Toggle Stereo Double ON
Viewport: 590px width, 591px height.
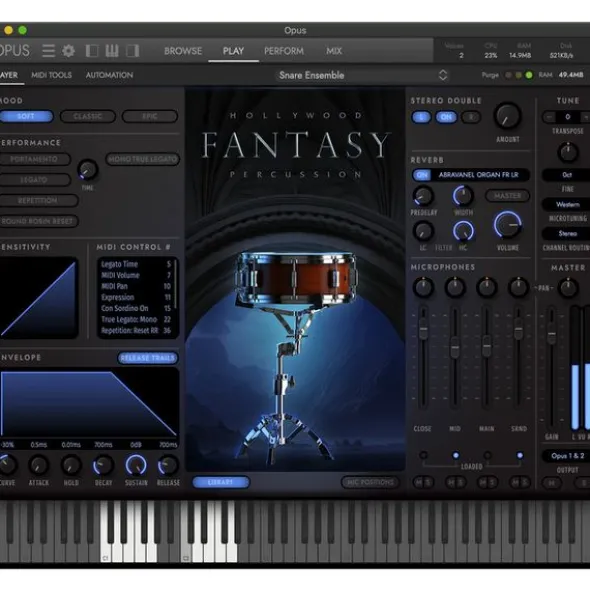point(446,117)
